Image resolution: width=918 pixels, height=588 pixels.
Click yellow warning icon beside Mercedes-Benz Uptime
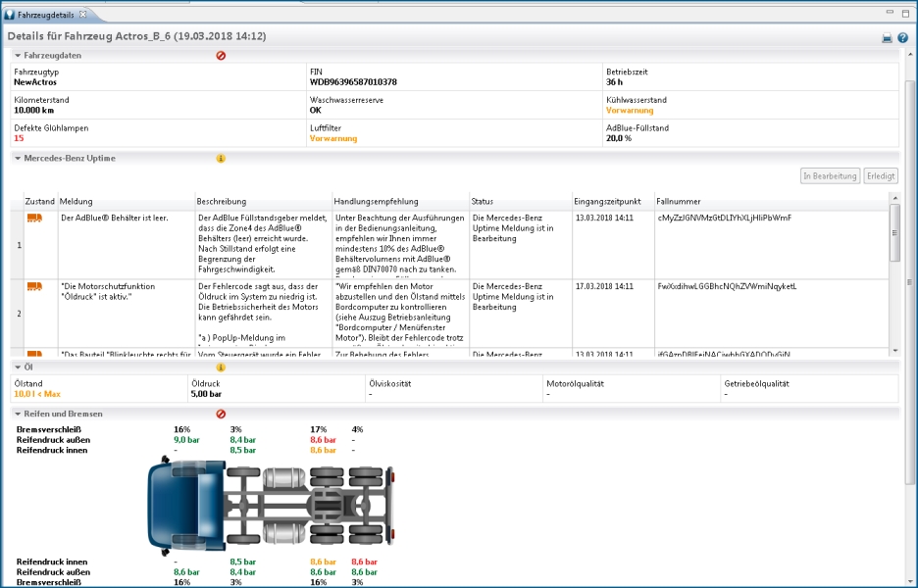tap(221, 158)
